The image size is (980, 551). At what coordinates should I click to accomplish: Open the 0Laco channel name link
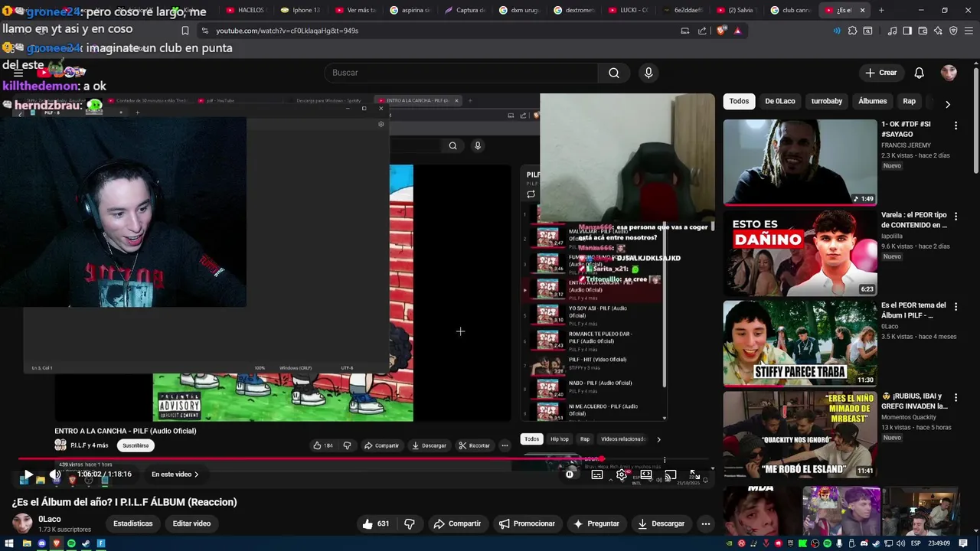pos(50,519)
